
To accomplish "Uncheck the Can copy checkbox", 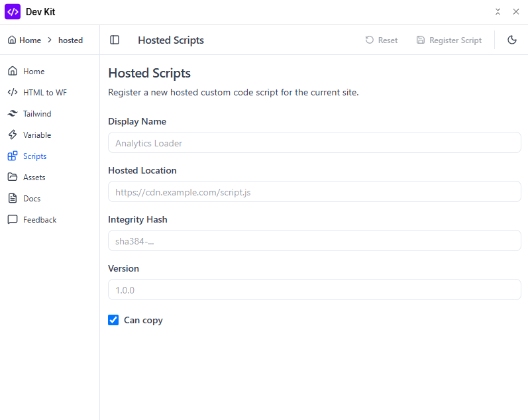I will 113,320.
